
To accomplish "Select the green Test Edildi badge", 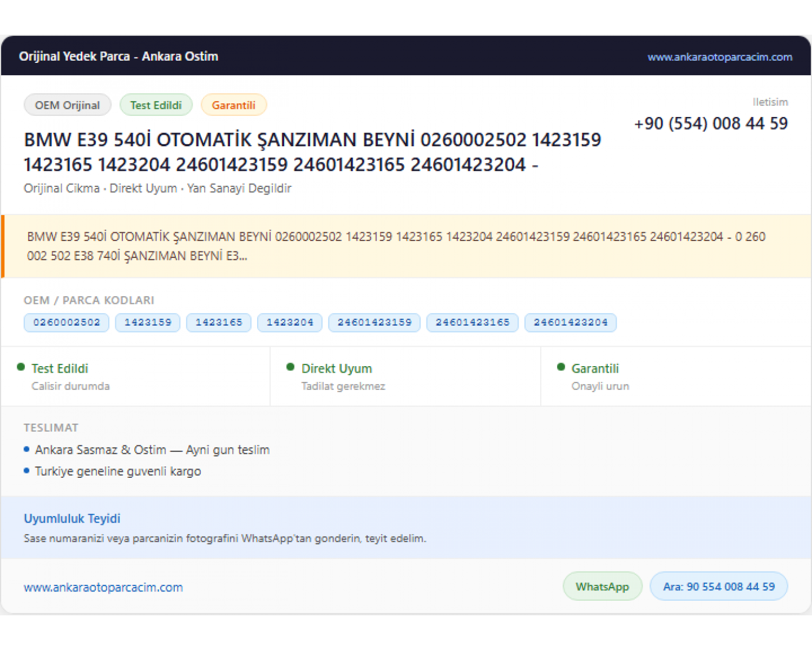I will 156,105.
